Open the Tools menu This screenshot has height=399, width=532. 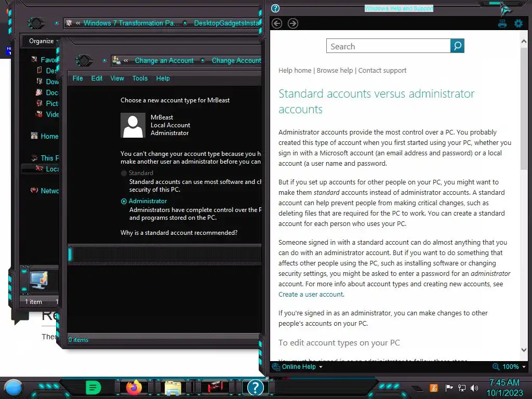[140, 78]
